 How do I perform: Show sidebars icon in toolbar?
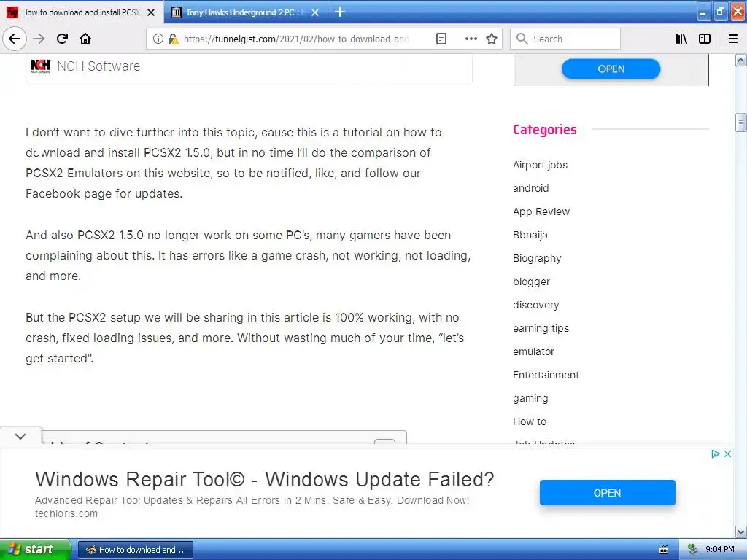click(x=705, y=39)
